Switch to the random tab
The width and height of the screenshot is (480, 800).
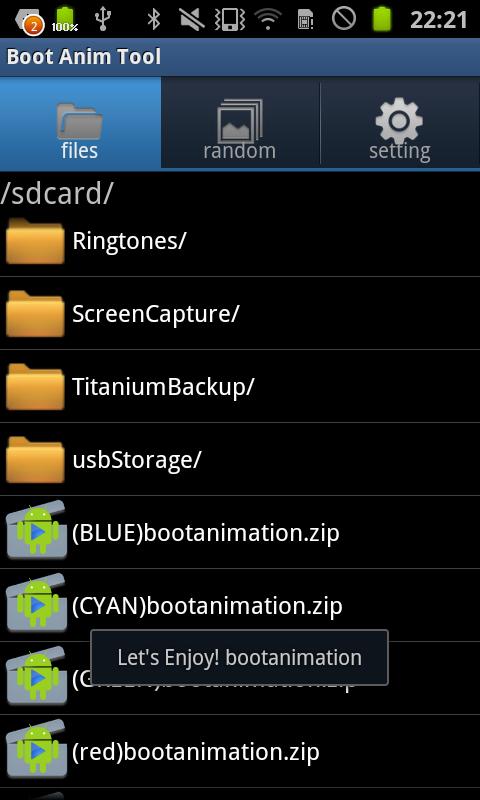pyautogui.click(x=240, y=122)
